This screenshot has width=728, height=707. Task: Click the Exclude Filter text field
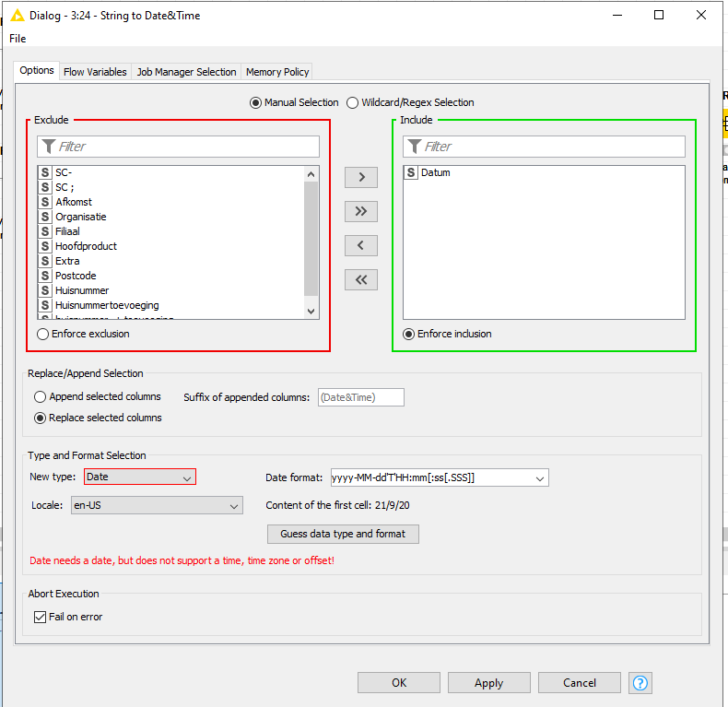178,147
